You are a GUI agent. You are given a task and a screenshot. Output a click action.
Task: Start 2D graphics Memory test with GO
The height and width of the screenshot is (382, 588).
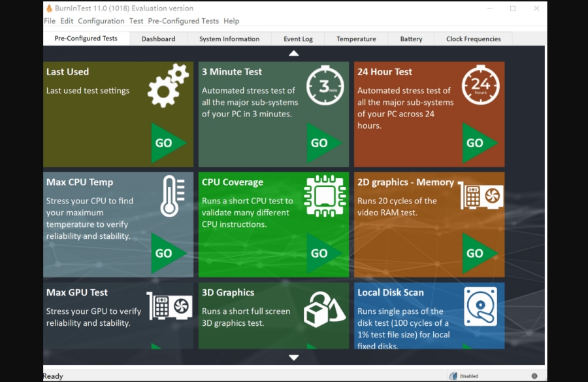[480, 253]
